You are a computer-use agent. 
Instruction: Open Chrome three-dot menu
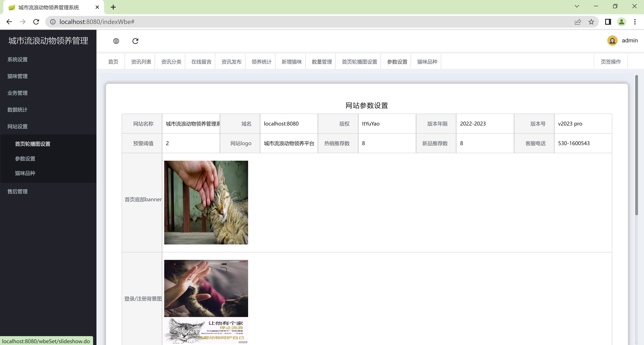tap(635, 22)
